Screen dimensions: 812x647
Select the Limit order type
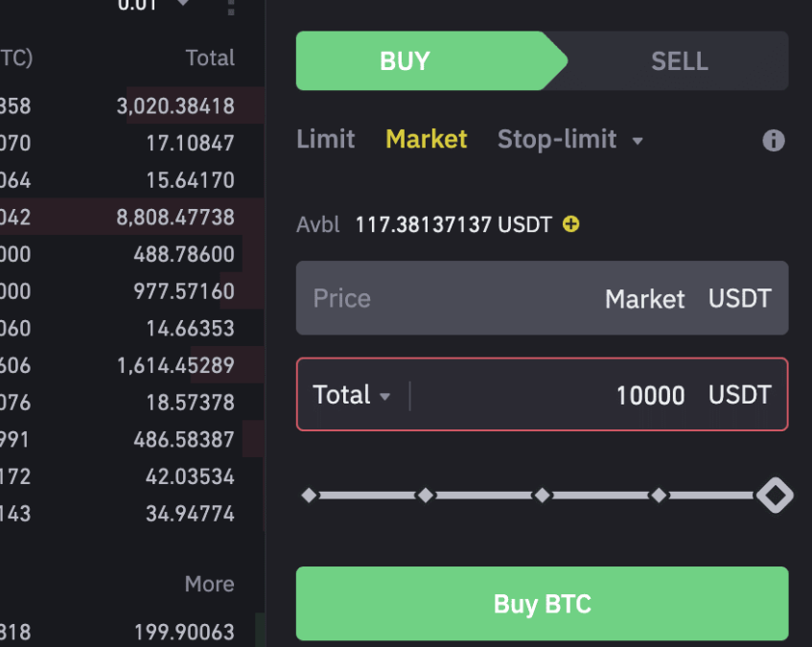(326, 139)
